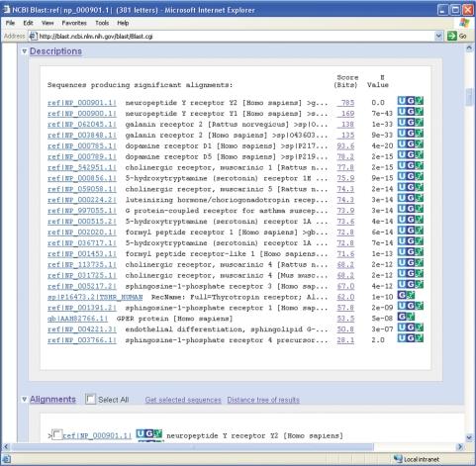Open the Favorites menu
The image size is (476, 466).
pyautogui.click(x=74, y=23)
